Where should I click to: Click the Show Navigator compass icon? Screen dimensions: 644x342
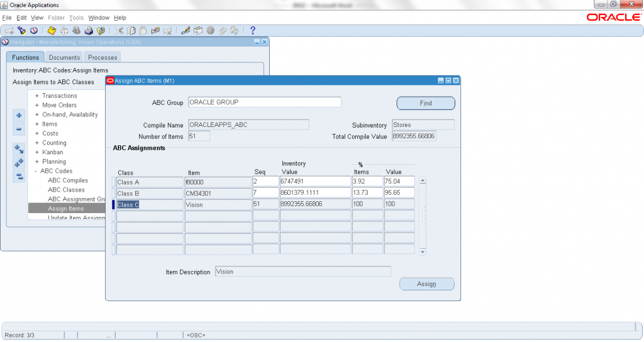tap(32, 30)
